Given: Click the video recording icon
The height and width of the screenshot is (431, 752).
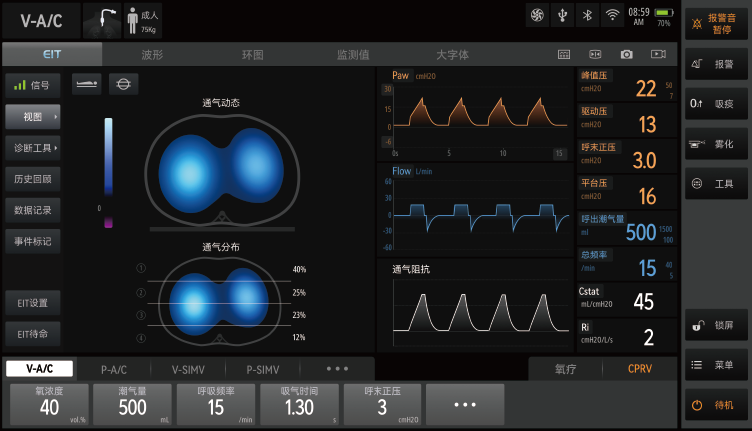Looking at the screenshot, I should pos(658,54).
